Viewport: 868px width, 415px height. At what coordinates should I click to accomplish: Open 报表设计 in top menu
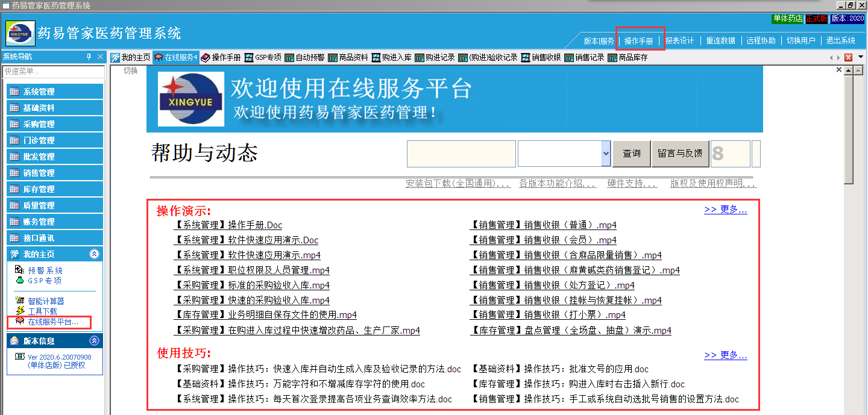pos(679,41)
